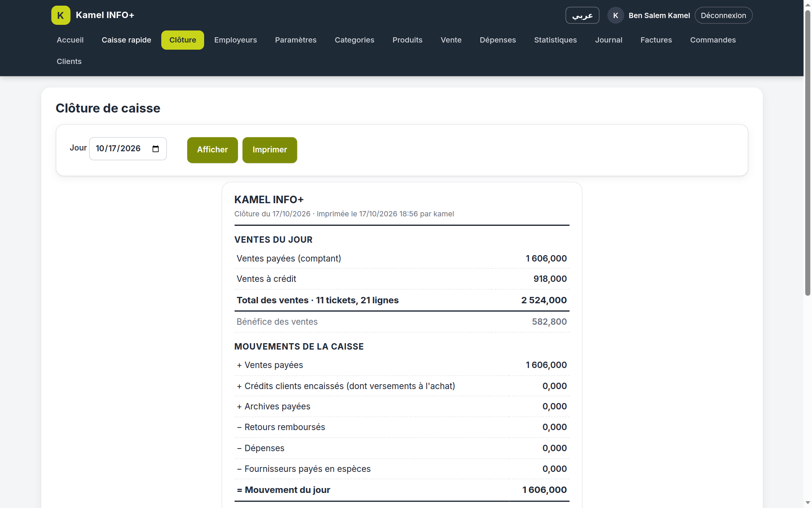812x508 pixels.
Task: Click the page vertical scrollbar thumb
Action: coord(807,152)
